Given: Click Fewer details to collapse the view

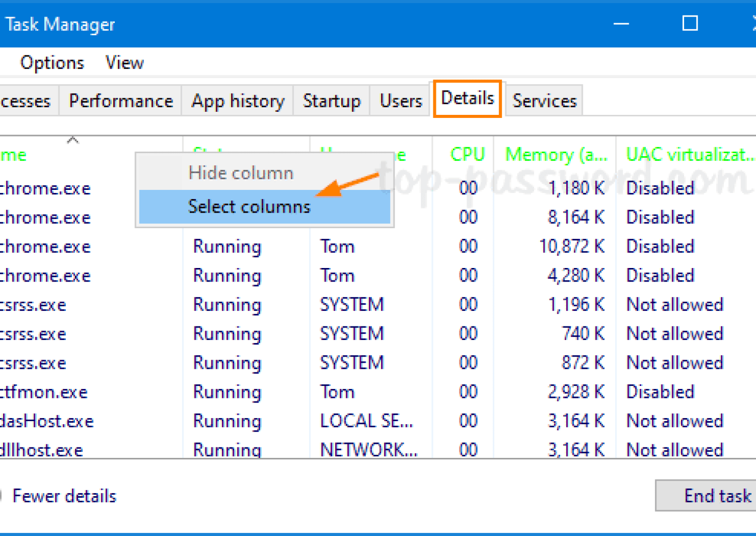Looking at the screenshot, I should pos(64,496).
